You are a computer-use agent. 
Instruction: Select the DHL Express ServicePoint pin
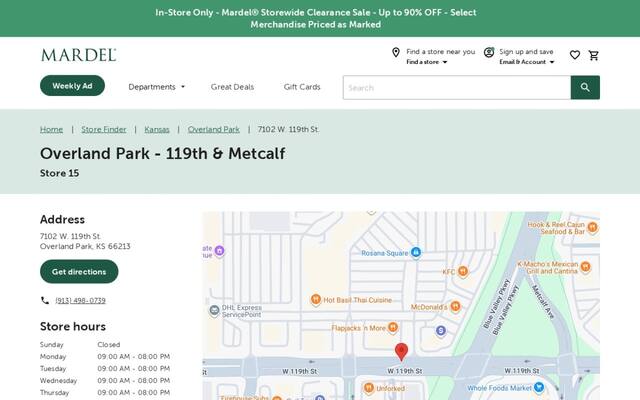coord(214,311)
